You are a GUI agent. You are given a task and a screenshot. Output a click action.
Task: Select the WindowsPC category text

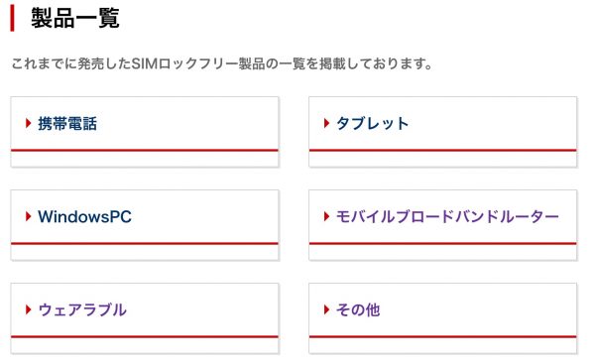pos(84,217)
